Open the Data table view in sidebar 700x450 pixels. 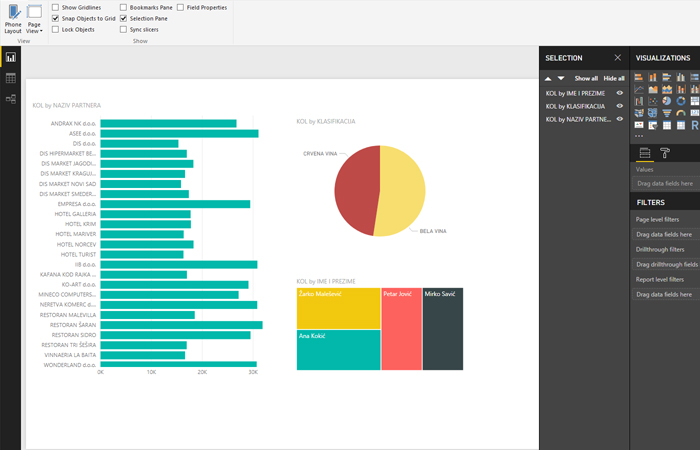tap(11, 78)
